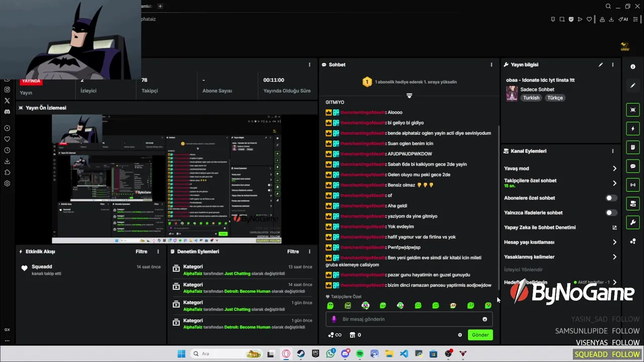This screenshot has width=644, height=362.
Task: Open Yayın bilgisi three-dot menu
Action: click(x=613, y=65)
